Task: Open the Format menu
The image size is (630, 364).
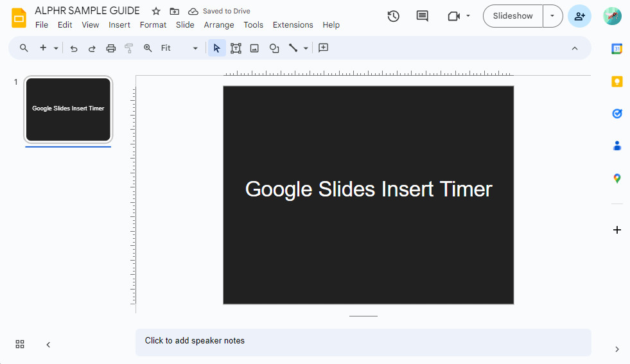Action: point(153,25)
